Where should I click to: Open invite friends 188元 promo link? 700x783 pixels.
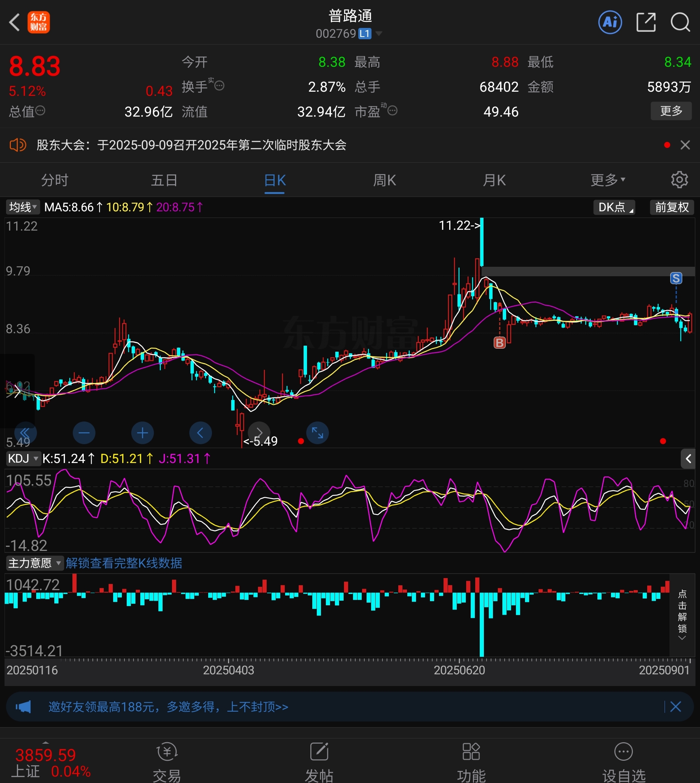tap(168, 707)
